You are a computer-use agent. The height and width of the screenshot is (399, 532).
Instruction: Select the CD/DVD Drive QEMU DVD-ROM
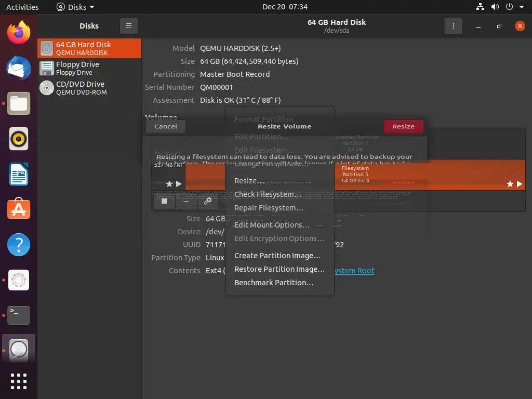point(89,88)
